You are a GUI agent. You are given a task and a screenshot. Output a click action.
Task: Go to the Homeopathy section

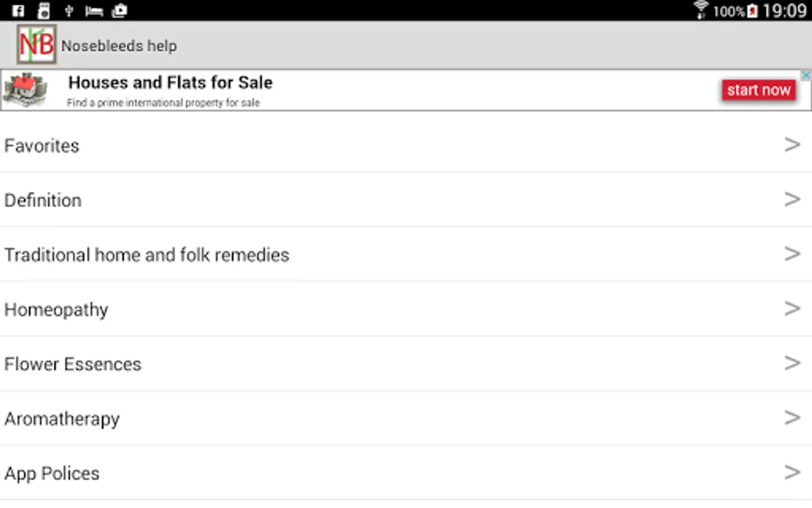56,310
